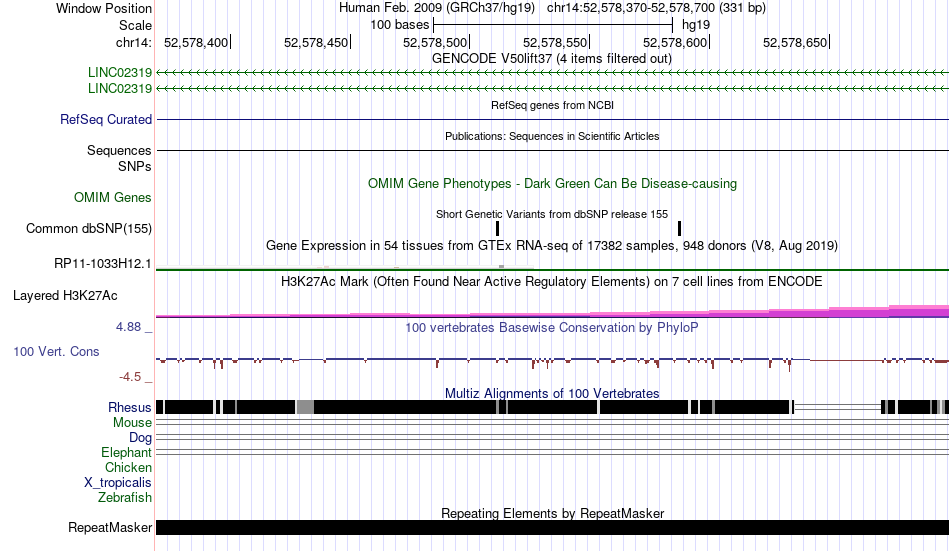
Task: Click coordinate label 52,578,400
Action: 196,42
